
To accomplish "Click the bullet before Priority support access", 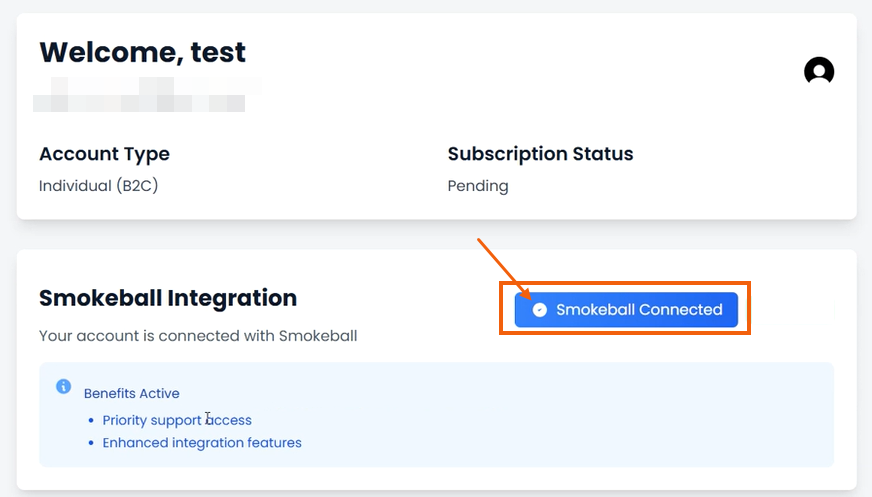I will click(91, 420).
